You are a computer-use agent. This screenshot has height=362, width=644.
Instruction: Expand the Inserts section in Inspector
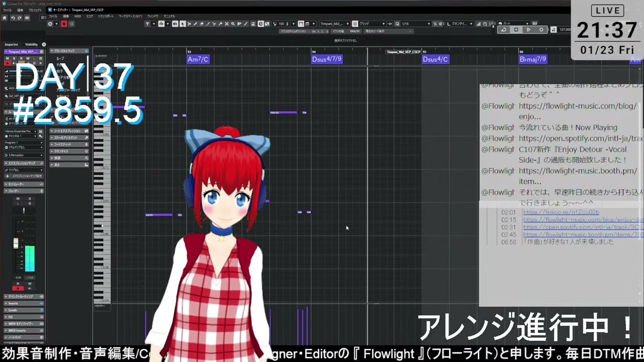(24, 303)
